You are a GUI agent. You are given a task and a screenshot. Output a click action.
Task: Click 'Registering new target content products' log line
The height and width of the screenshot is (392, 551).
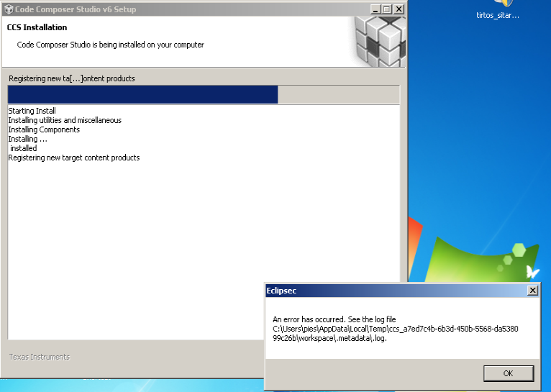pyautogui.click(x=74, y=158)
